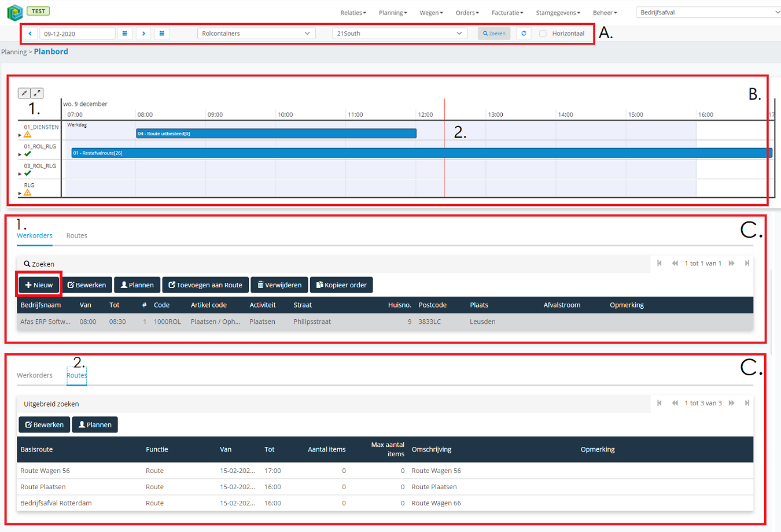This screenshot has width=781, height=532.
Task: Open the Planning menu in the top bar
Action: [393, 13]
